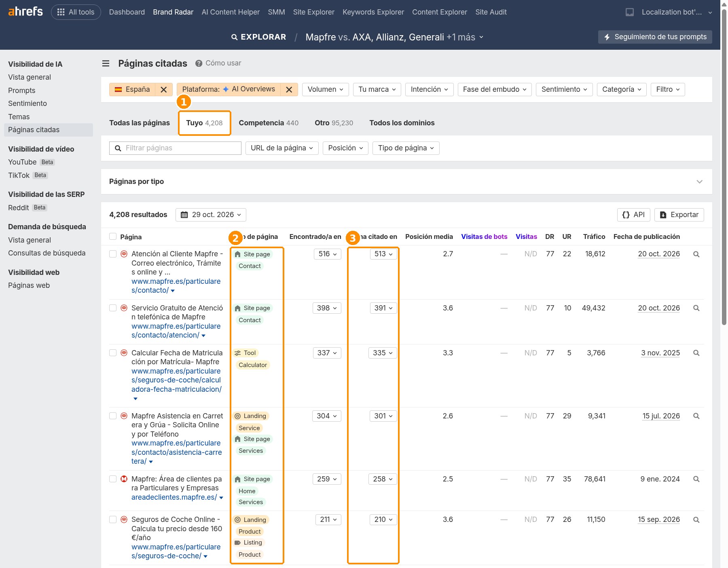Check the Servicio Gratuito de Atención row checkbox
Screen dimensions: 728x568
(x=113, y=308)
